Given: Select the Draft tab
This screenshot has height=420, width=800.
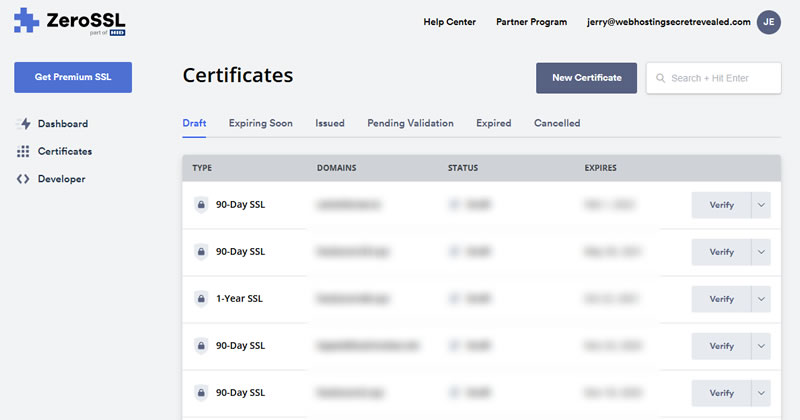Looking at the screenshot, I should tap(194, 123).
